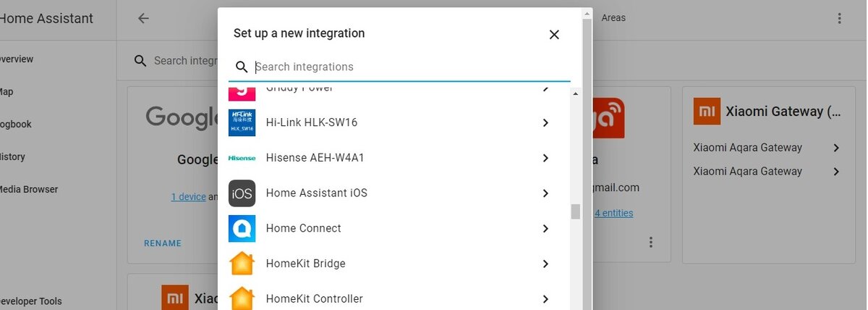Image resolution: width=868 pixels, height=310 pixels.
Task: Click the RENAME button on Google card
Action: tap(163, 243)
